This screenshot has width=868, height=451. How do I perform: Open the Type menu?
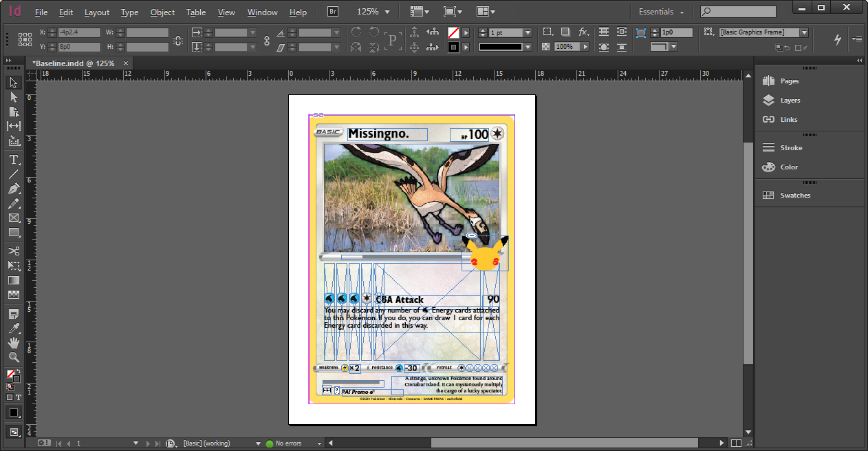(129, 12)
